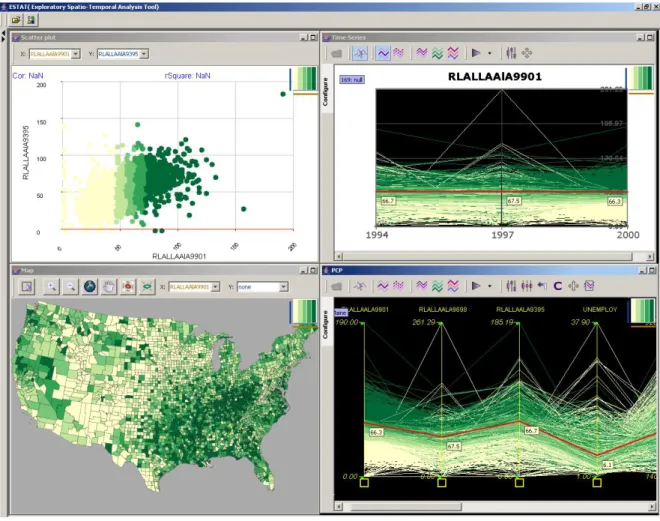
Task: Click the green triple wave icon in PCP toolbar
Action: click(437, 286)
